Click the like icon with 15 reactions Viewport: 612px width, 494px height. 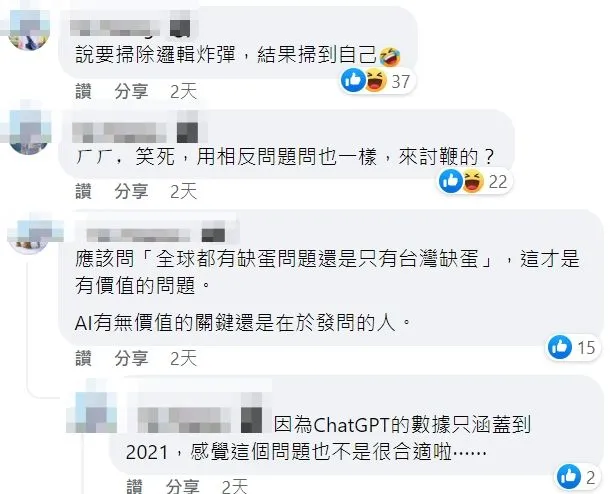pyautogui.click(x=560, y=347)
